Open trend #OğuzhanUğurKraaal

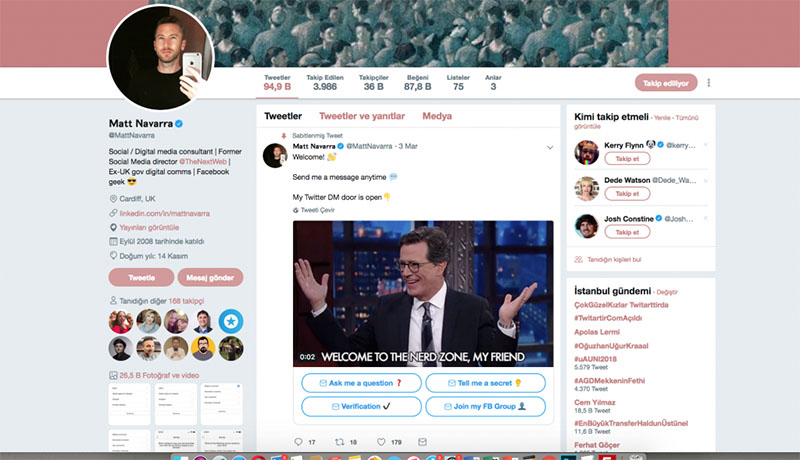pyautogui.click(x=611, y=346)
